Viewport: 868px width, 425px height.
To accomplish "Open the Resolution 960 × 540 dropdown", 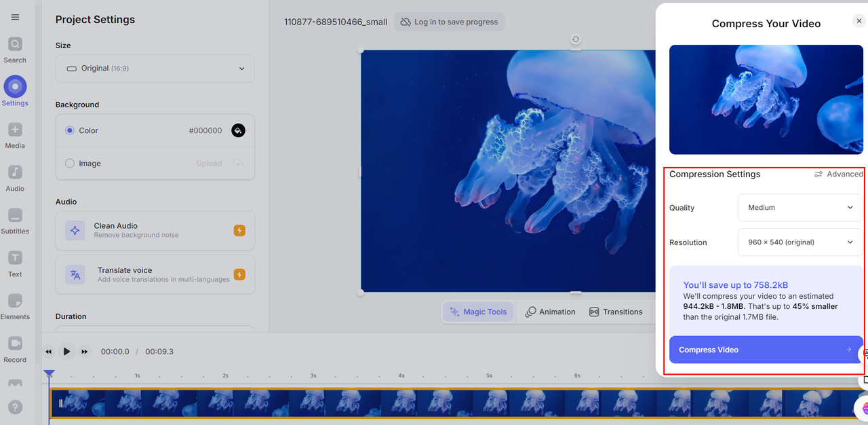I will [x=800, y=242].
